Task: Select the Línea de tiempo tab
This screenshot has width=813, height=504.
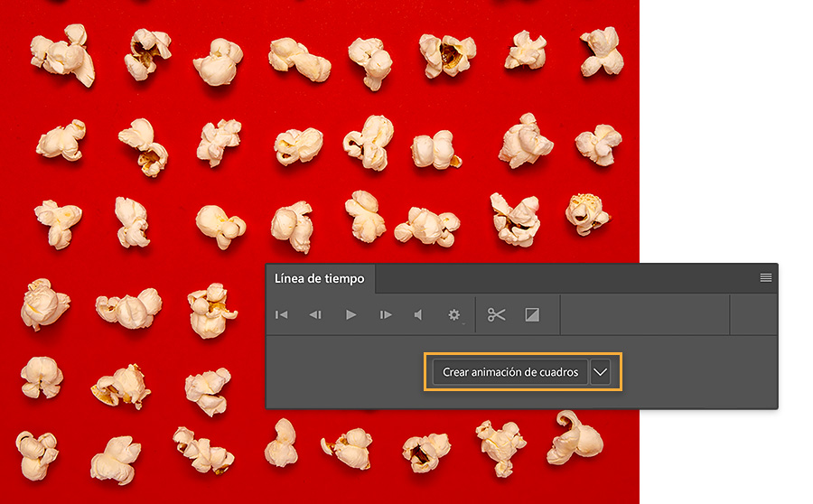Action: [x=320, y=279]
